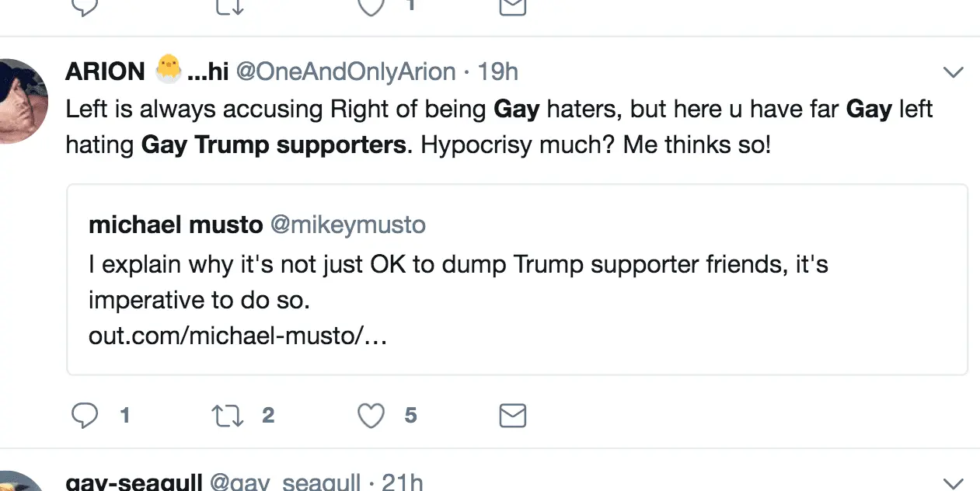Image resolution: width=980 pixels, height=491 pixels.
Task: Open the 19h timestamp link
Action: tap(498, 72)
